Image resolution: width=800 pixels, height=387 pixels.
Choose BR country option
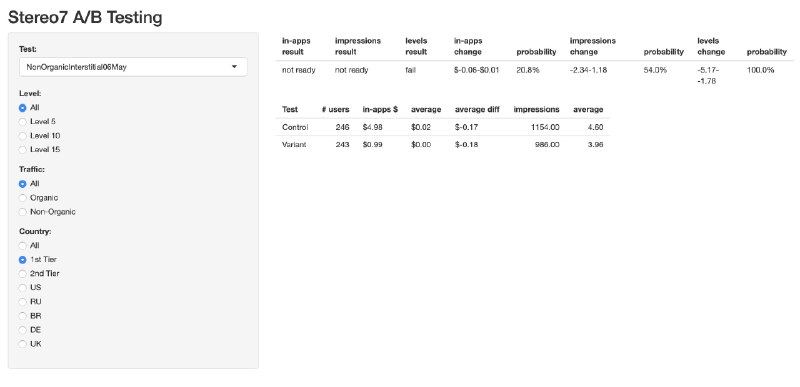[x=22, y=316]
